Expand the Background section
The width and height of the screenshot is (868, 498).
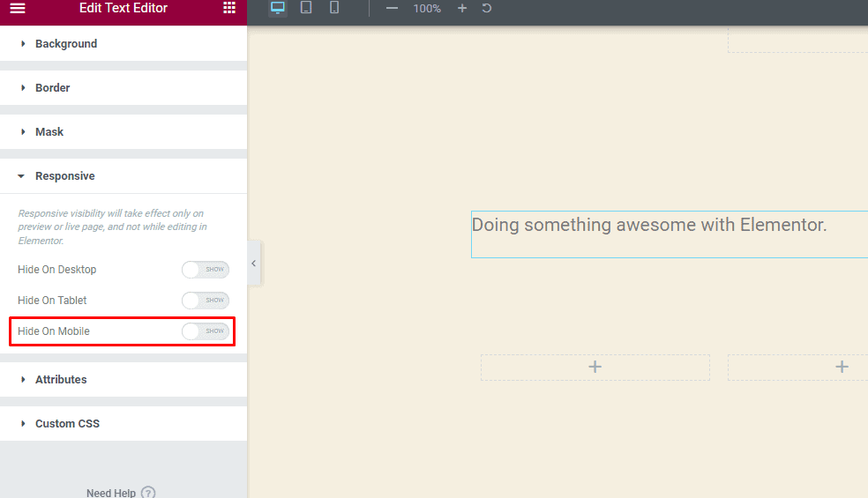coord(123,44)
